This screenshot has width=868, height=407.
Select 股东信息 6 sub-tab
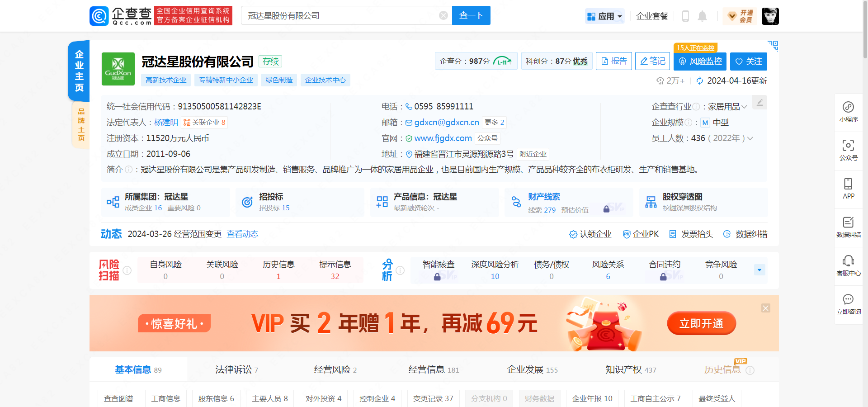pyautogui.click(x=216, y=398)
